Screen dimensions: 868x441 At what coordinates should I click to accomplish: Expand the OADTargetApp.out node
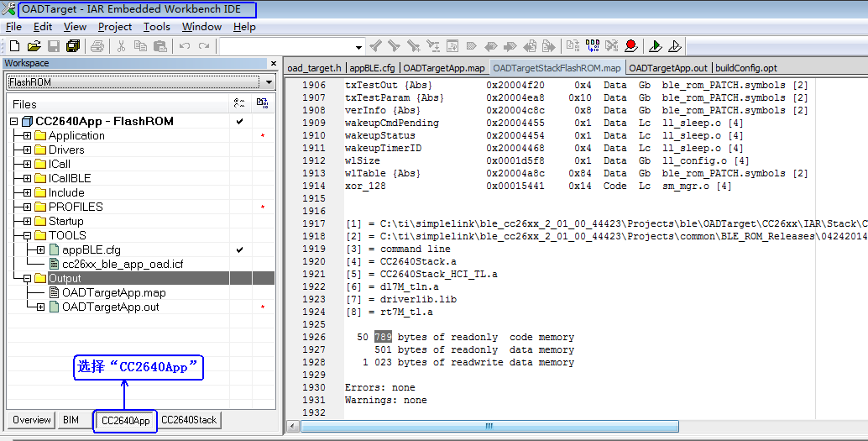[x=40, y=307]
